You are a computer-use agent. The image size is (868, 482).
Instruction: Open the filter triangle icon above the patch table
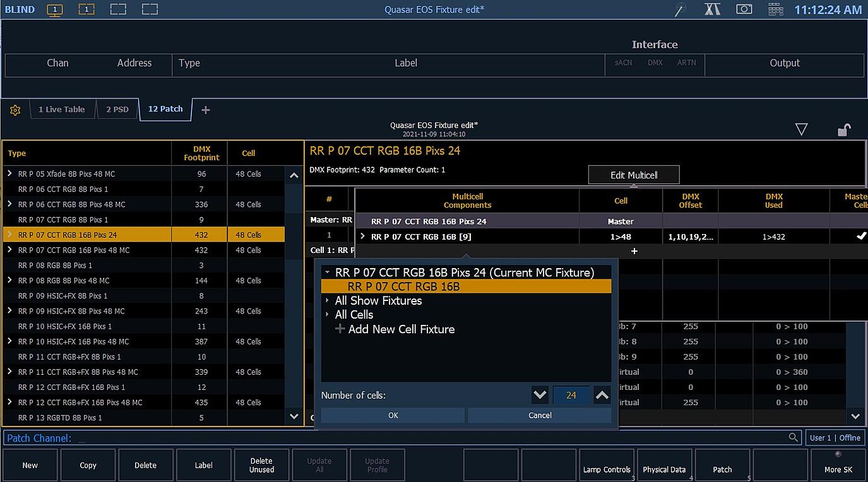[x=801, y=129]
